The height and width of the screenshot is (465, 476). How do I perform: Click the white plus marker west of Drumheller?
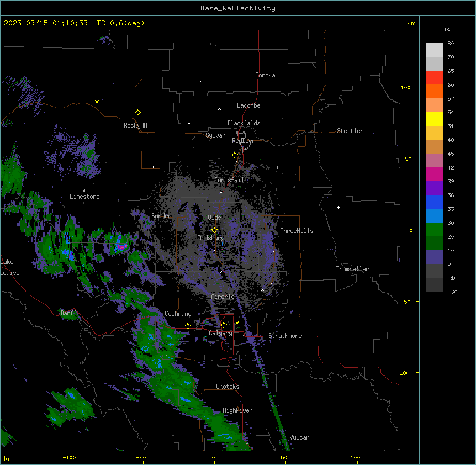[338, 207]
